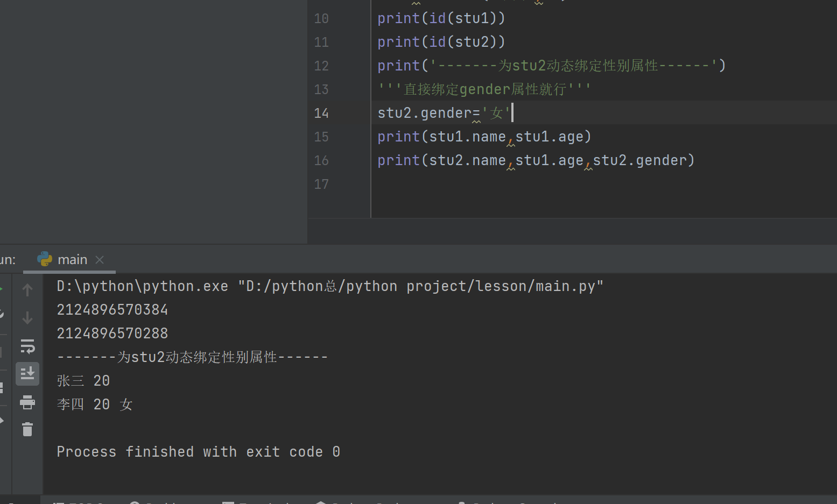This screenshot has height=504, width=837.
Task: Click Process finished with exit code 0
Action: [198, 452]
